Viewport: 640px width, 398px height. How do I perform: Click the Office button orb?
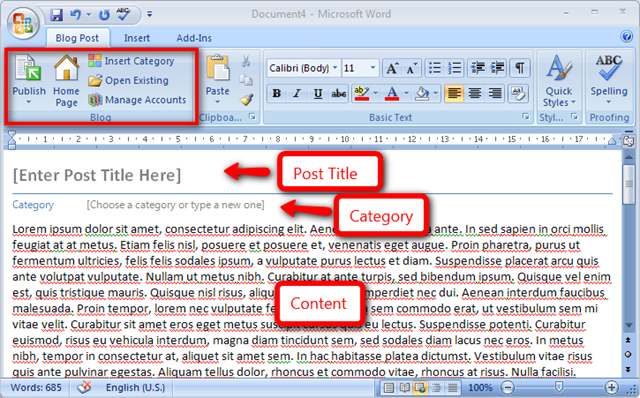(x=23, y=23)
